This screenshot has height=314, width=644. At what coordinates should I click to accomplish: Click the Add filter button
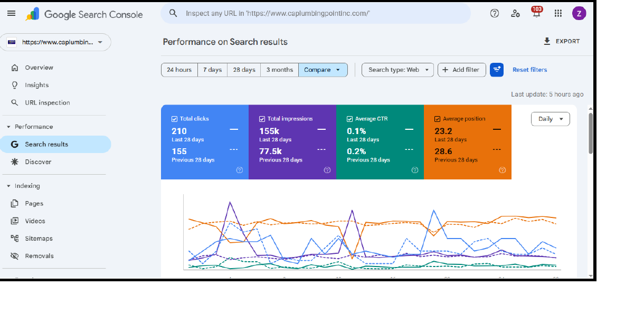461,70
